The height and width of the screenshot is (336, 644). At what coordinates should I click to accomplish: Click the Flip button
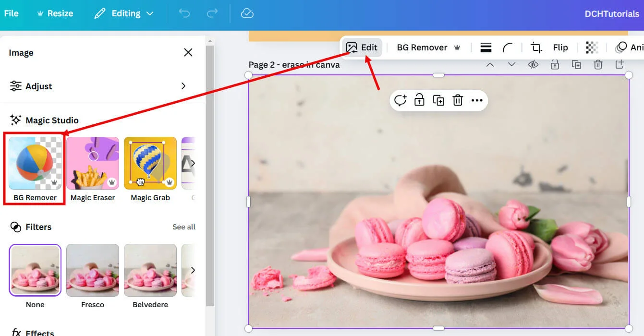(560, 47)
